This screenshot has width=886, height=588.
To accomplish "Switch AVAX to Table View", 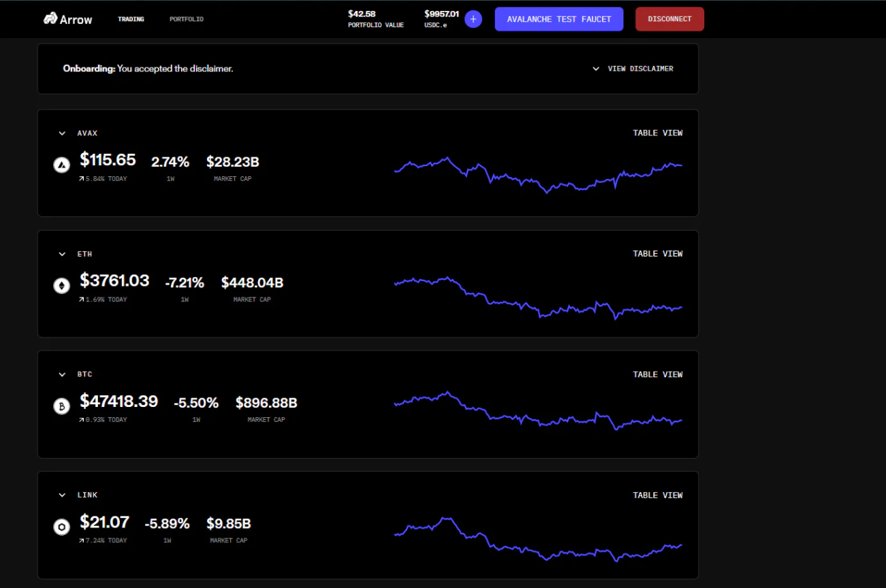I will click(x=657, y=133).
